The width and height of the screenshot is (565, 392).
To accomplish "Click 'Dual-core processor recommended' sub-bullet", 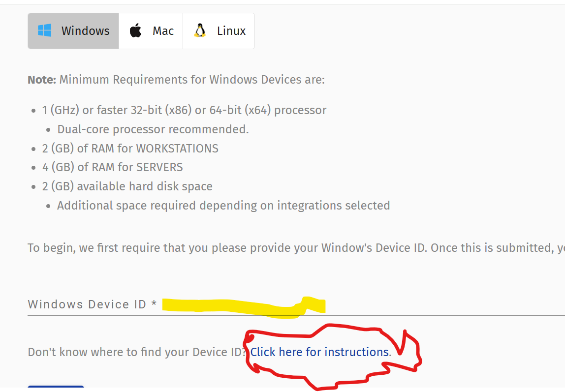I will [153, 129].
